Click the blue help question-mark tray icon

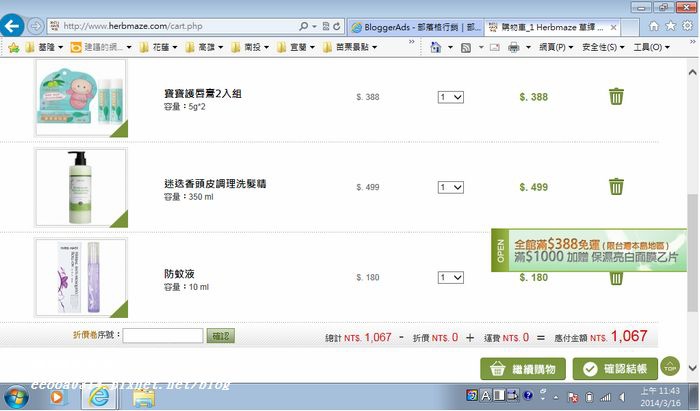pyautogui.click(x=528, y=395)
